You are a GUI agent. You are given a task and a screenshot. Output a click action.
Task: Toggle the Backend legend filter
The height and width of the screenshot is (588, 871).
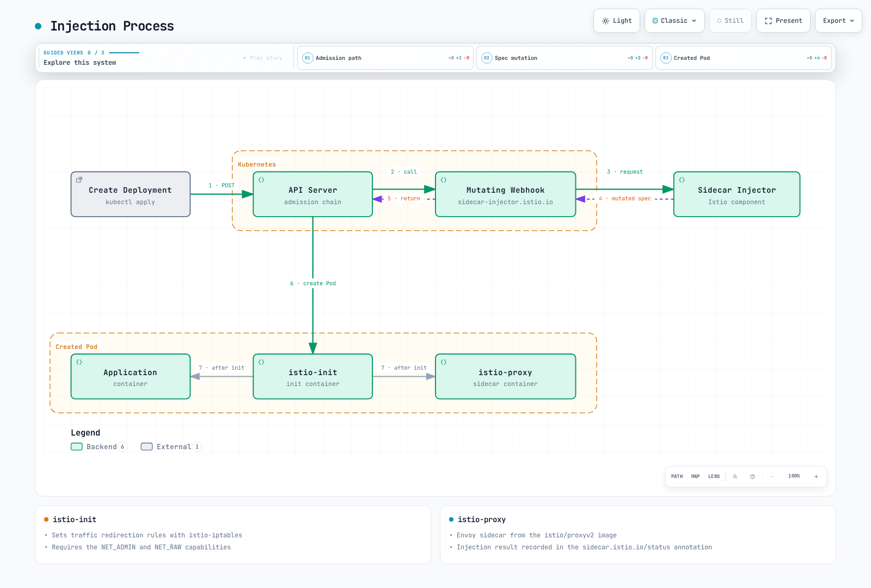(99, 447)
